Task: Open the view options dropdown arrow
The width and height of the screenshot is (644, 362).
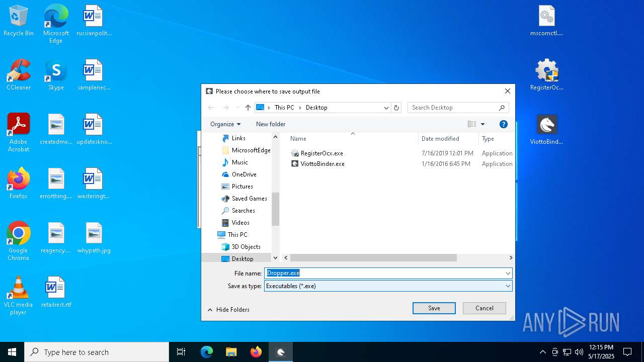Action: (x=482, y=124)
